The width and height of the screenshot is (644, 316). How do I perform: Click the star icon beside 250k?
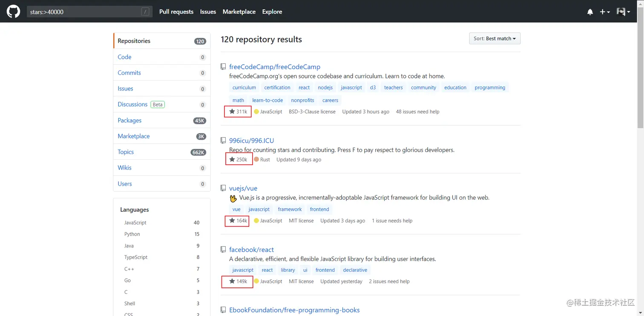click(232, 160)
